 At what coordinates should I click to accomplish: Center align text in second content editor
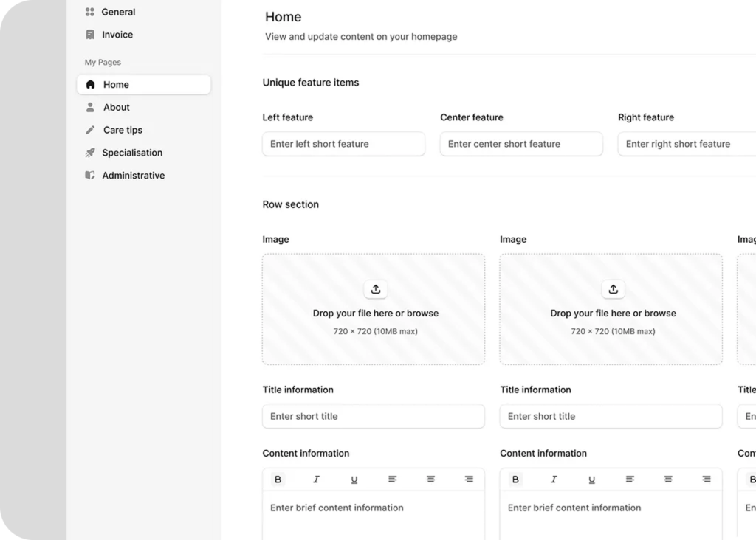pos(668,480)
